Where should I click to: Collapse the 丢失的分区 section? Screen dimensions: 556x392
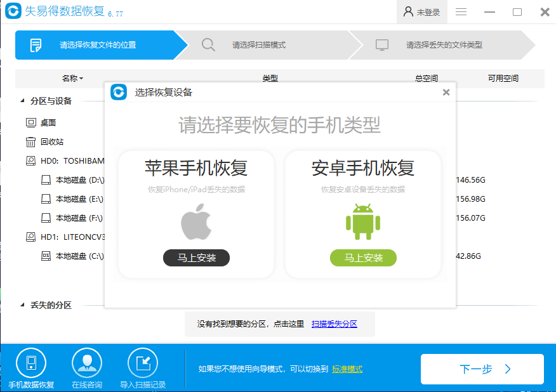pyautogui.click(x=22, y=305)
